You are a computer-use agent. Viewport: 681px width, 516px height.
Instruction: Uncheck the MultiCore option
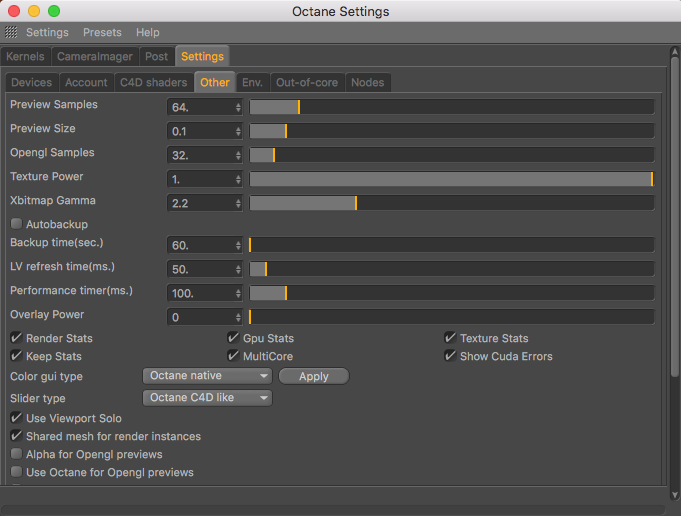233,356
